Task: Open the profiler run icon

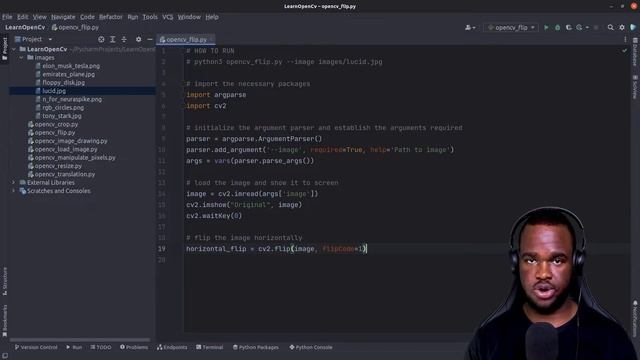Action: [579, 27]
